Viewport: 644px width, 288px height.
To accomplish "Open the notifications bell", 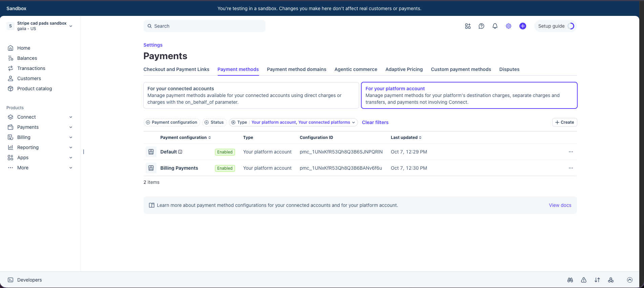I will click(x=495, y=26).
